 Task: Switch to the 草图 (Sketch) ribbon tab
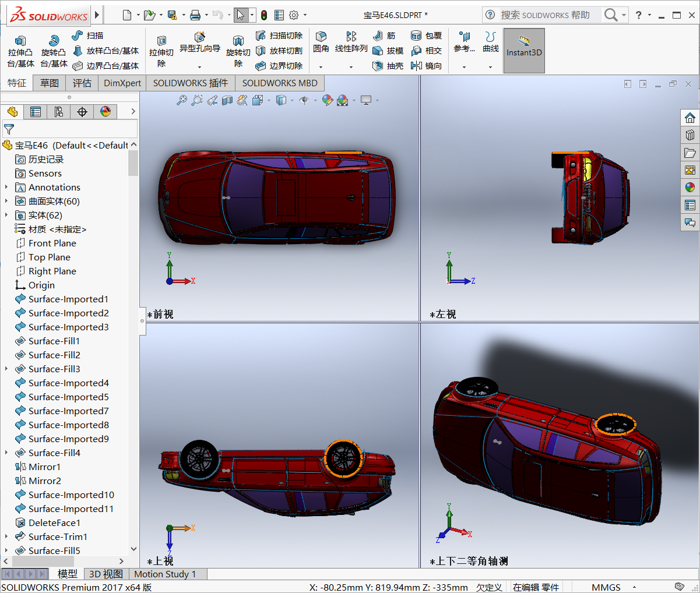[x=50, y=83]
